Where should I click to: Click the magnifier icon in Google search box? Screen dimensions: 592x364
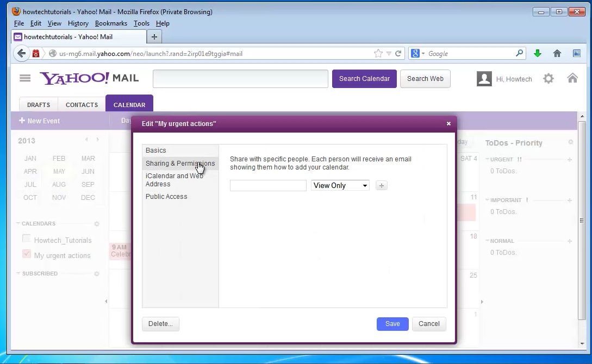[520, 53]
